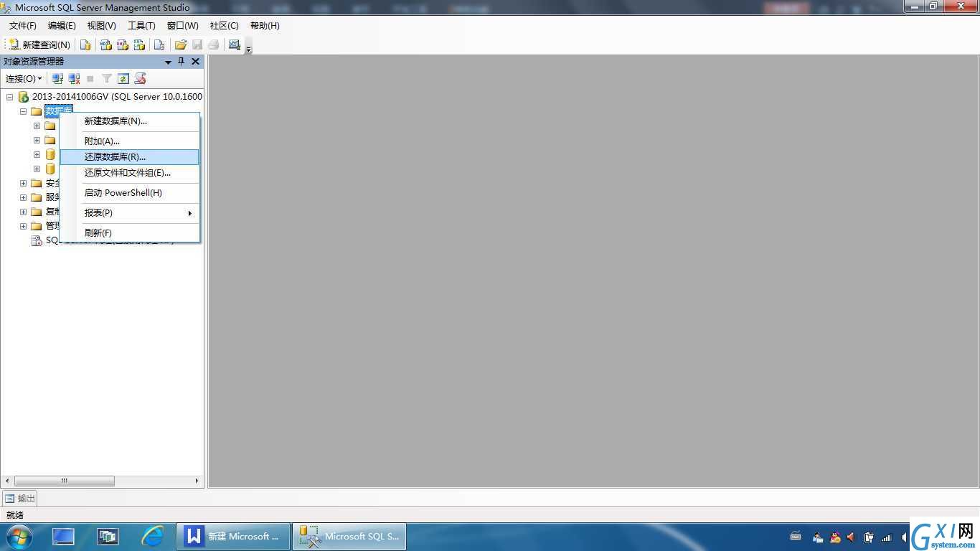
Task: Click the stop square icon in Object Explorer
Action: [x=90, y=78]
